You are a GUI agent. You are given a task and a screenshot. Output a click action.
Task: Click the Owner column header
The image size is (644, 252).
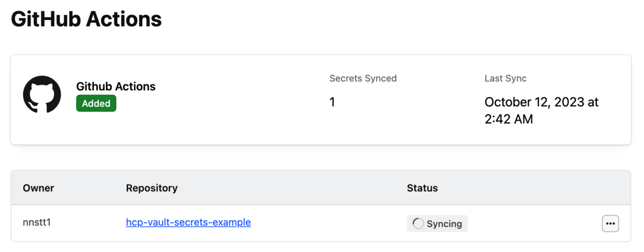tap(39, 188)
